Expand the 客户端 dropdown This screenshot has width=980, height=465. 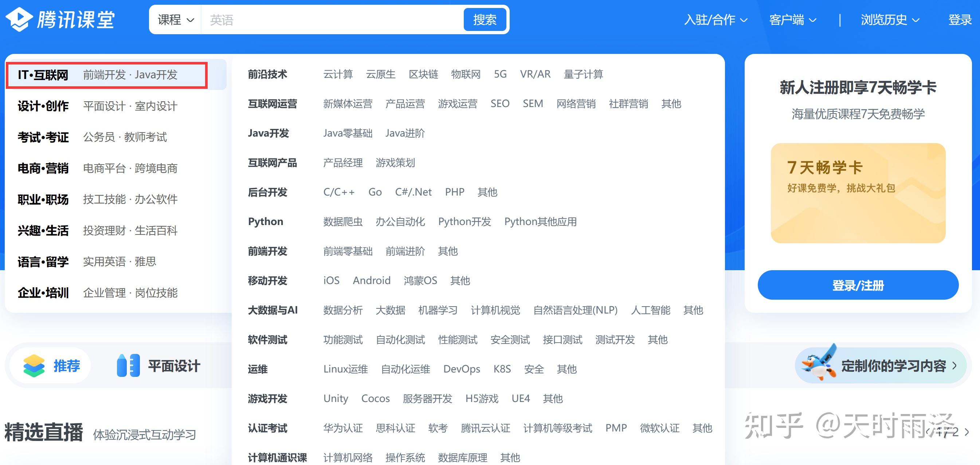(x=792, y=20)
